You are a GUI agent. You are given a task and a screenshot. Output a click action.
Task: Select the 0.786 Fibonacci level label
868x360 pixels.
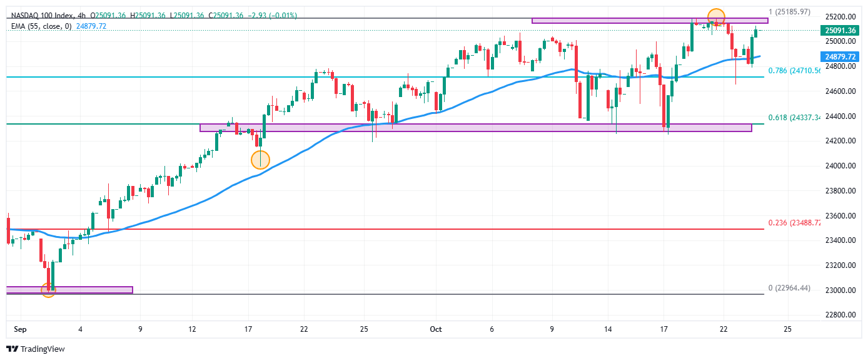(x=794, y=71)
